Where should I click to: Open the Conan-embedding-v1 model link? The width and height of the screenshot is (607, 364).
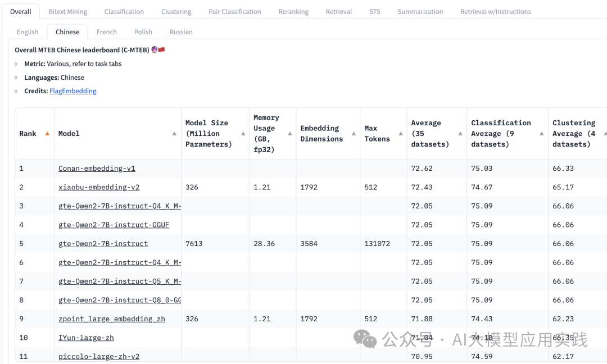[x=97, y=169]
